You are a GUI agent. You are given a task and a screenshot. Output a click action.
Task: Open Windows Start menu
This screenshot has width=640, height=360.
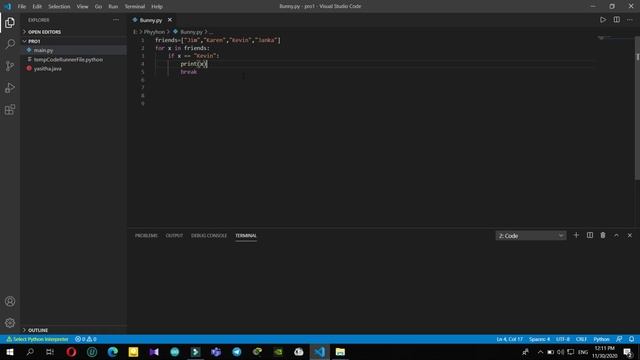tap(10, 352)
